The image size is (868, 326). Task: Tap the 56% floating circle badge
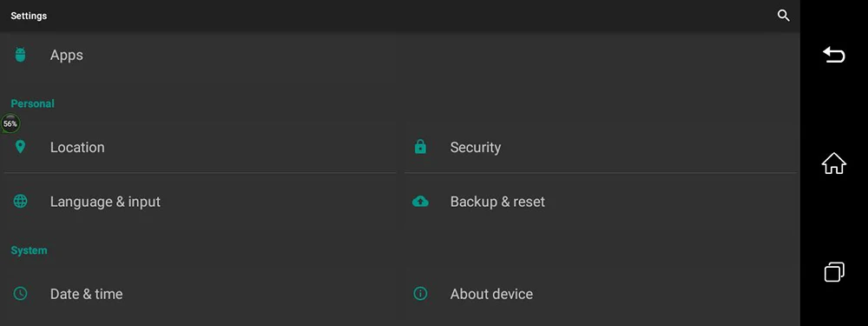pyautogui.click(x=10, y=123)
